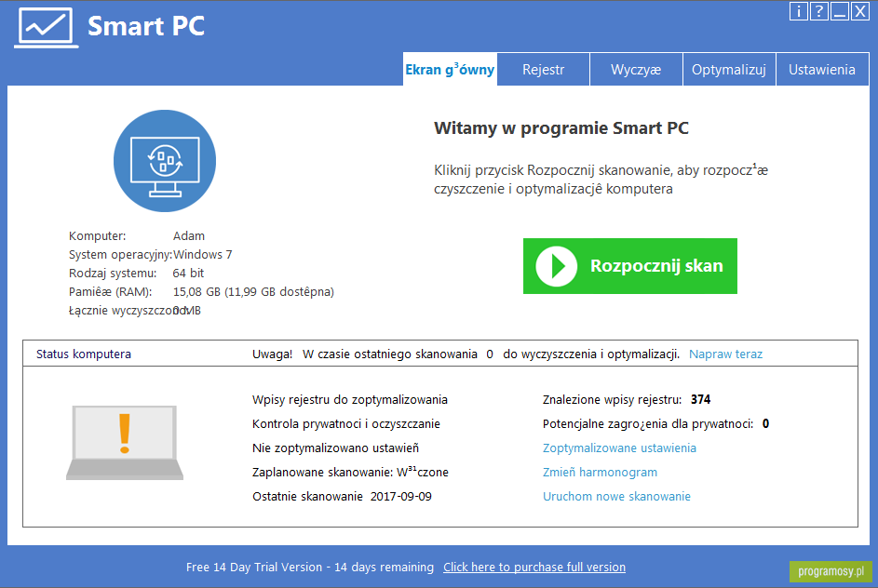Click the Potencjalne zagrożenia dla prywatności label

click(648, 424)
